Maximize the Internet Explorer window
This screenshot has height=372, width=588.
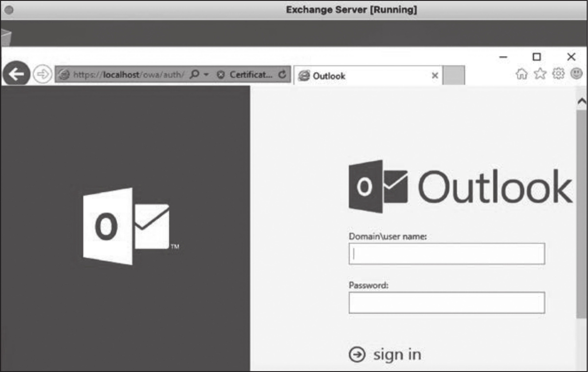tap(537, 57)
